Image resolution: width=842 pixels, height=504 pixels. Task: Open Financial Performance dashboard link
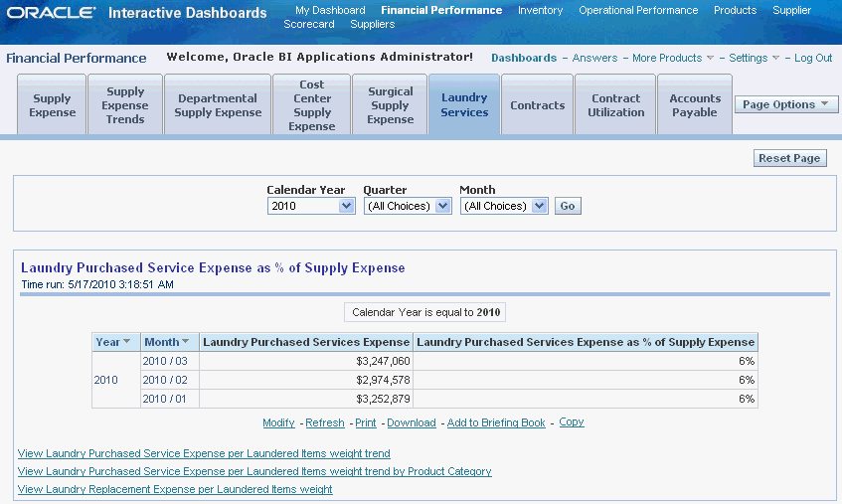[441, 10]
